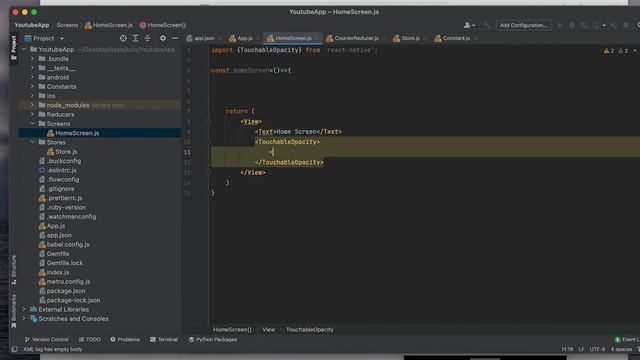640x360 pixels.
Task: Expand Scratches and Consoles node
Action: [24, 319]
